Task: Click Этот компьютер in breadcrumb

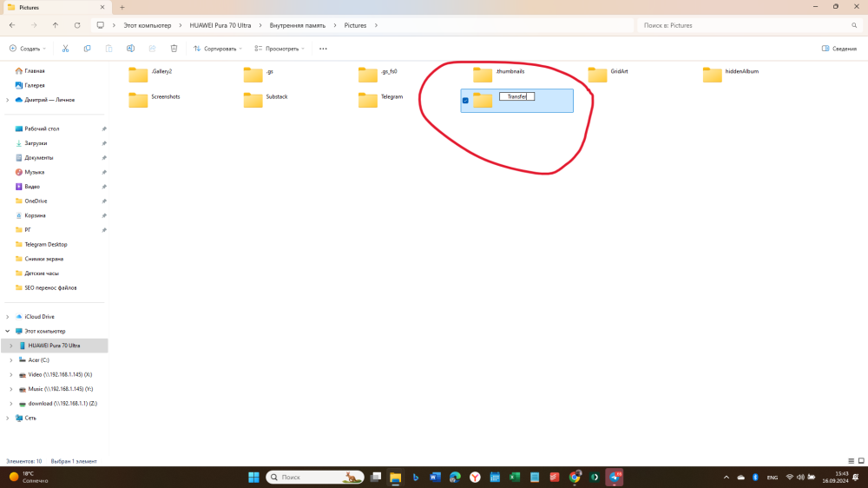Action: coord(148,25)
